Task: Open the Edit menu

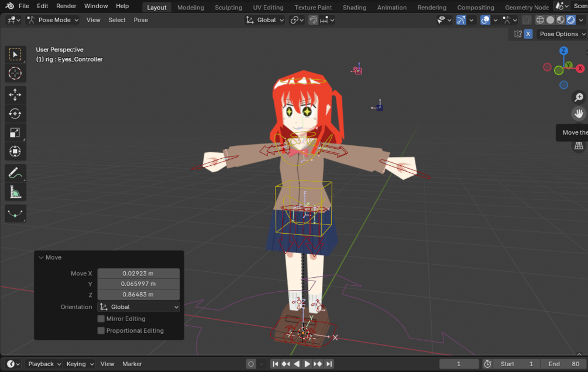Action: (42, 6)
